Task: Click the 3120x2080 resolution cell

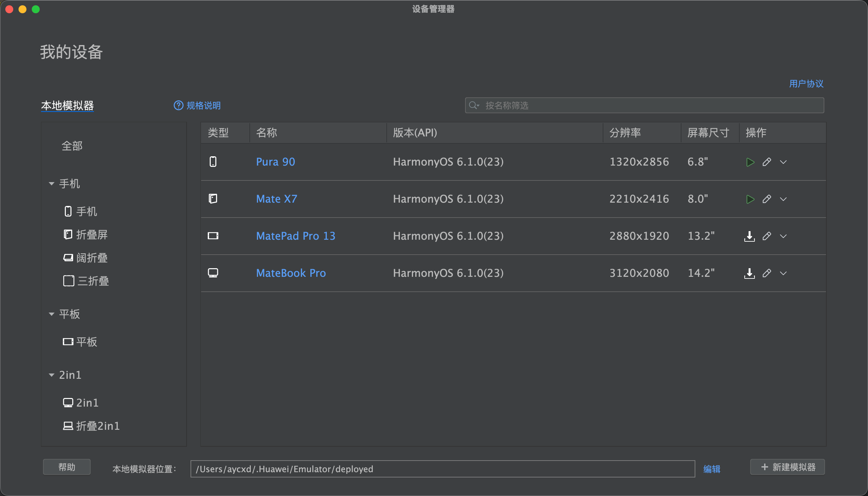Action: click(639, 273)
